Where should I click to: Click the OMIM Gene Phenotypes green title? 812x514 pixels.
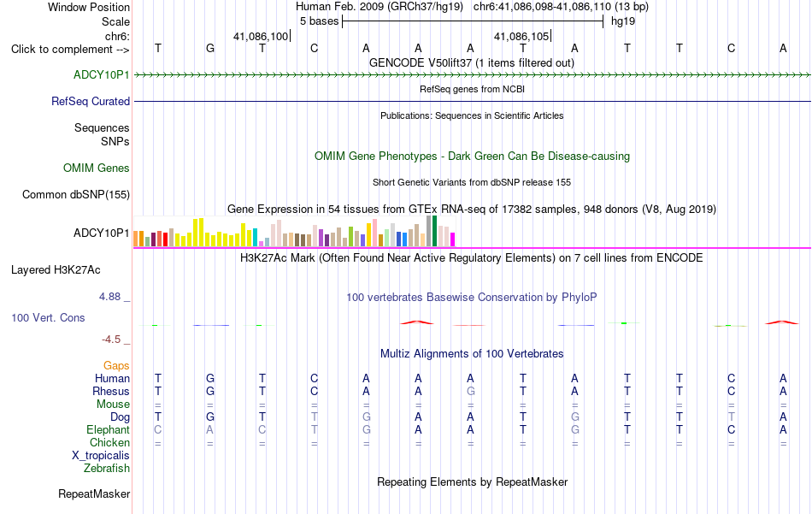click(472, 156)
